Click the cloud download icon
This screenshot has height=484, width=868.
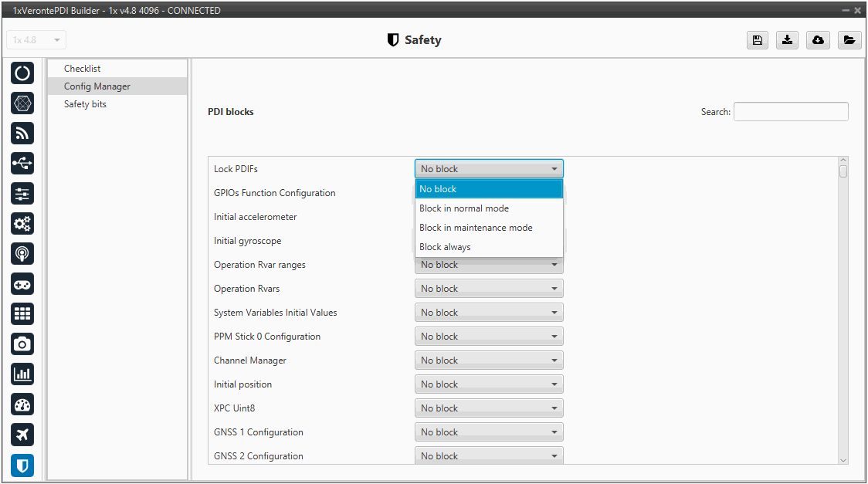(818, 40)
